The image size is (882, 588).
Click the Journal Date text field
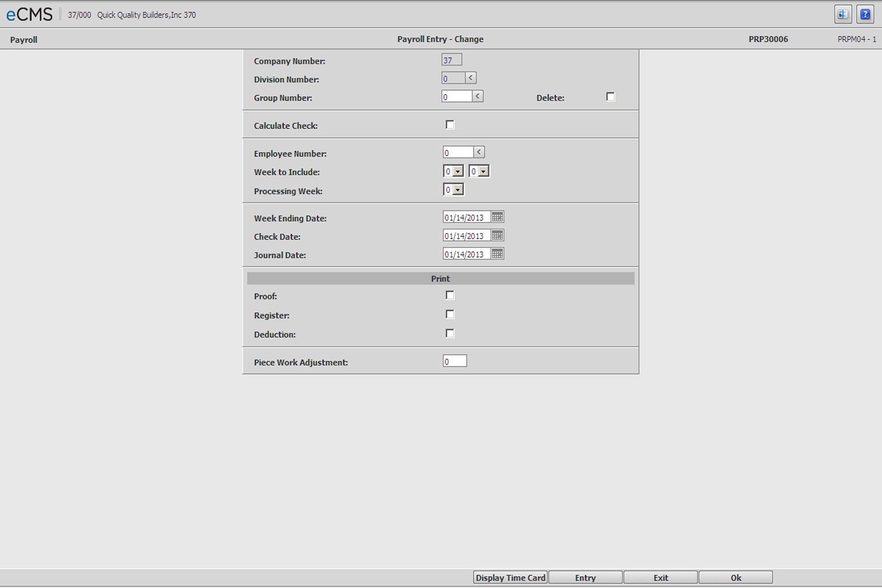coord(466,253)
